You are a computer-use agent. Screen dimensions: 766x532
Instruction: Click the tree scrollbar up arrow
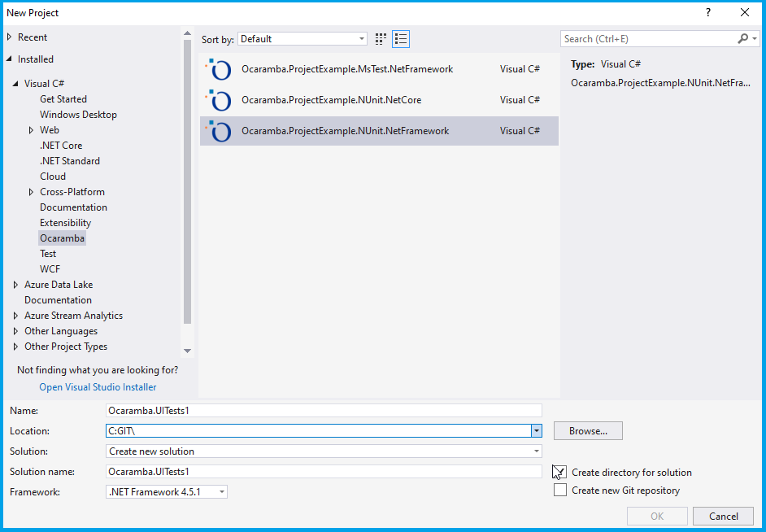187,33
